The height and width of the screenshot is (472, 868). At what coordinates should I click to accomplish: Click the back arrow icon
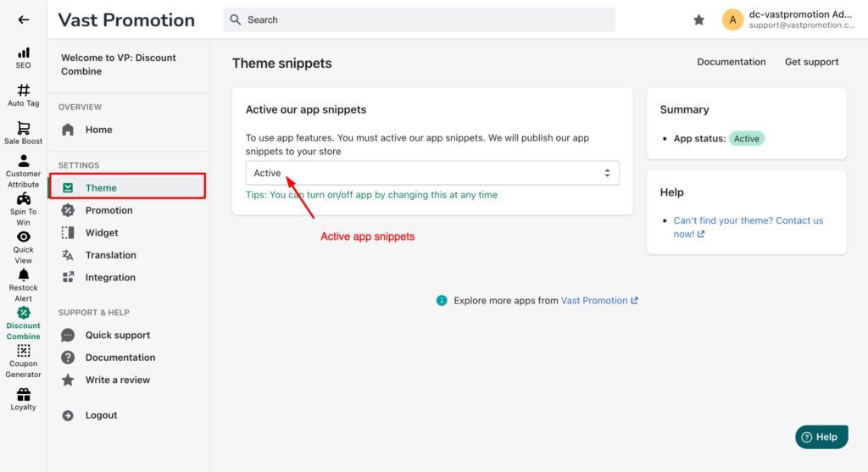click(23, 20)
